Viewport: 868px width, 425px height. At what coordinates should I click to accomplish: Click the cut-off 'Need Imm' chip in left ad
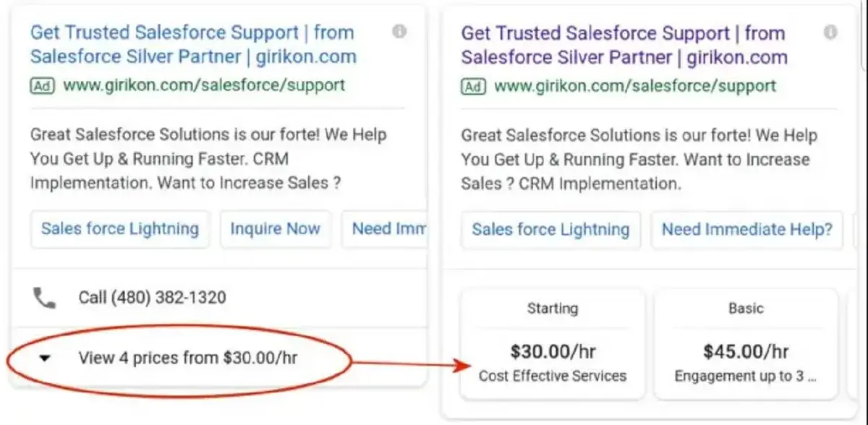click(x=387, y=229)
